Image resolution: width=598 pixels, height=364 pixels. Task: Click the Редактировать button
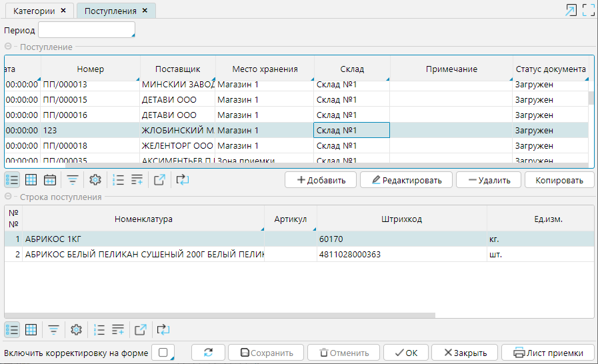coord(406,180)
